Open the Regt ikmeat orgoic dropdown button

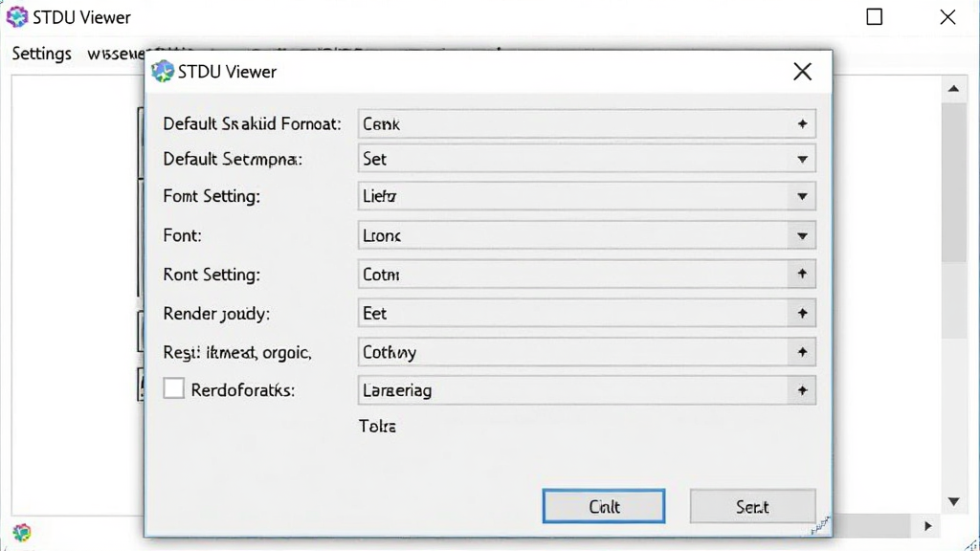[x=803, y=352]
